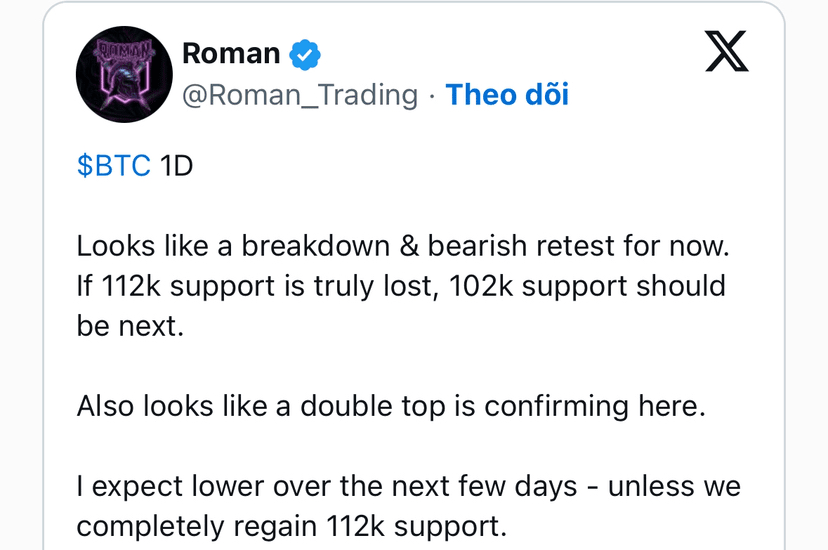
Task: Follow via the Theo dõi link
Action: pos(507,95)
